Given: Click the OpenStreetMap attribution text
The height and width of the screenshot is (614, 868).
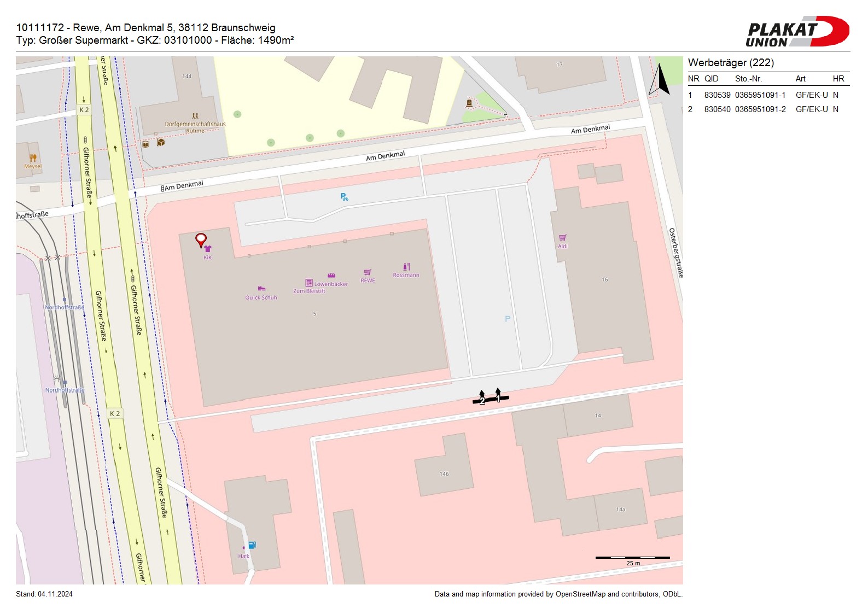Looking at the screenshot, I should pos(558,594).
